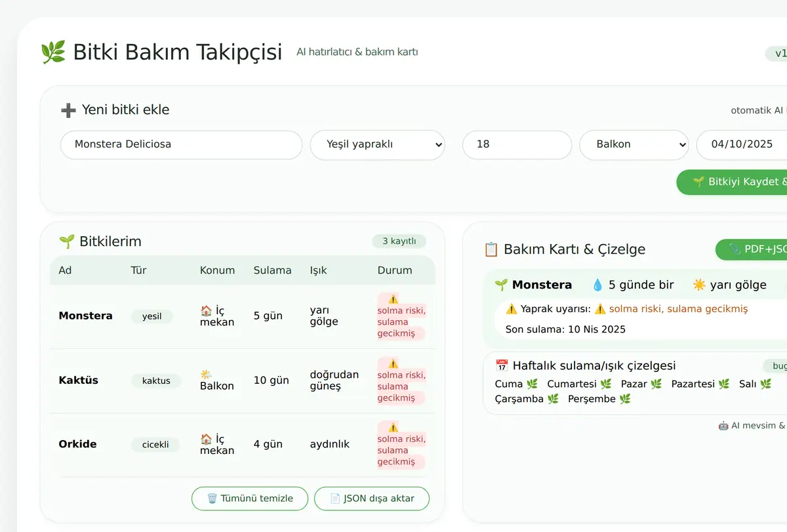
Task: Click the leaf icon next to Perşembe
Action: pos(625,399)
